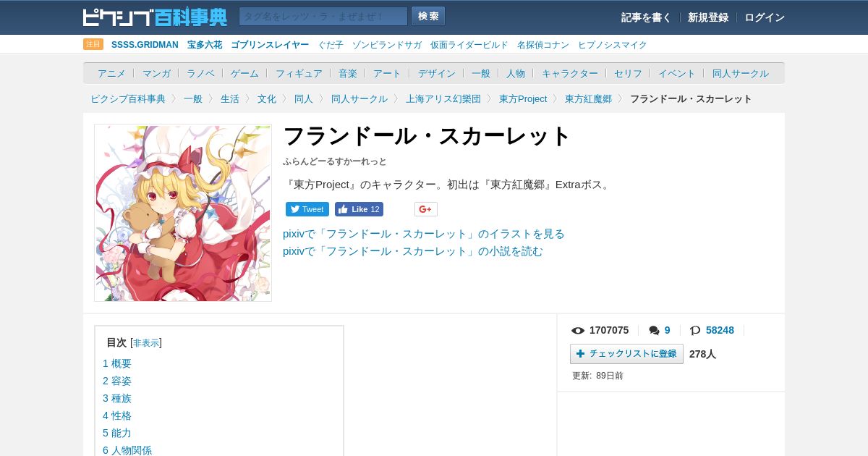The image size is (868, 456).
Task: Go to 東方Project breadcrumb
Action: click(523, 99)
